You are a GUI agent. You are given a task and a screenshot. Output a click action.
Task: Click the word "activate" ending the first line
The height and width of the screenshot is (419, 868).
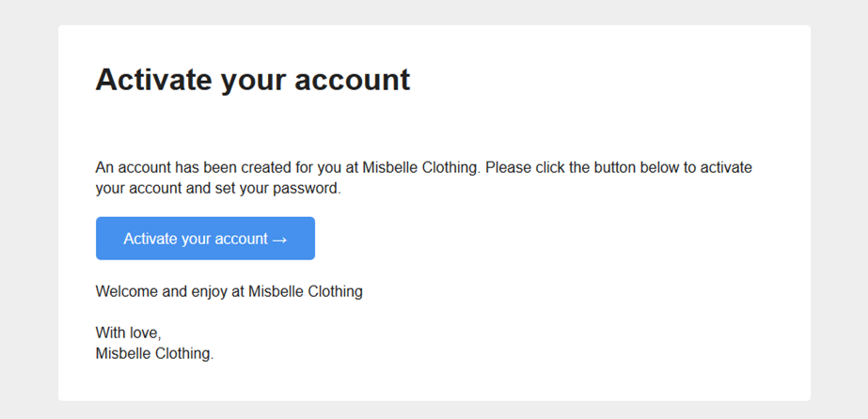(727, 168)
